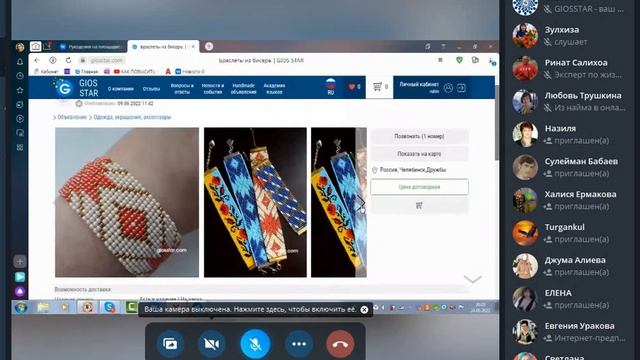Click the star bookmarks icon in sidebar
This screenshot has height=360, width=640.
20,90
